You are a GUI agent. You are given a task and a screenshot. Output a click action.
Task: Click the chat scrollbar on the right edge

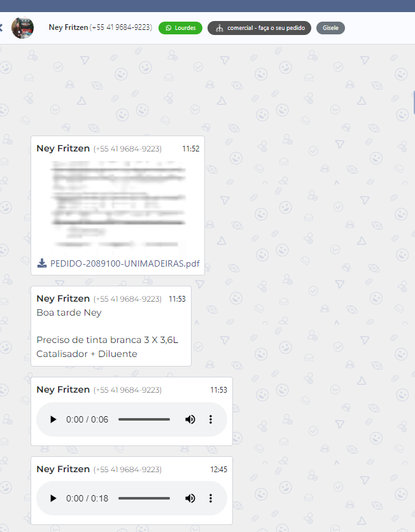(x=413, y=102)
